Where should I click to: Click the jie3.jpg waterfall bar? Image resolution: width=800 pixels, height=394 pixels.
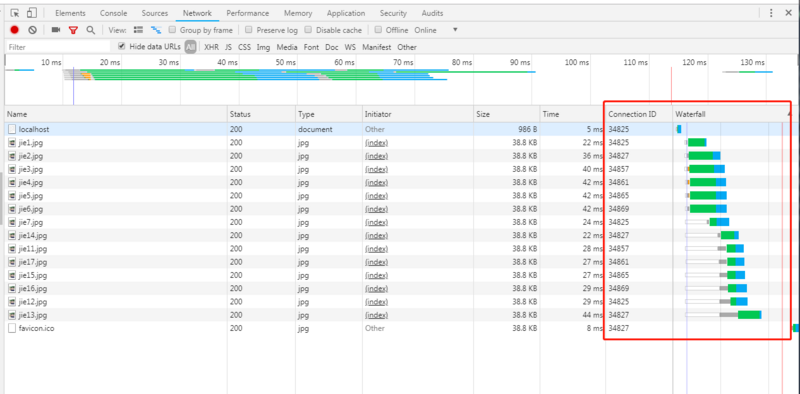[707, 169]
